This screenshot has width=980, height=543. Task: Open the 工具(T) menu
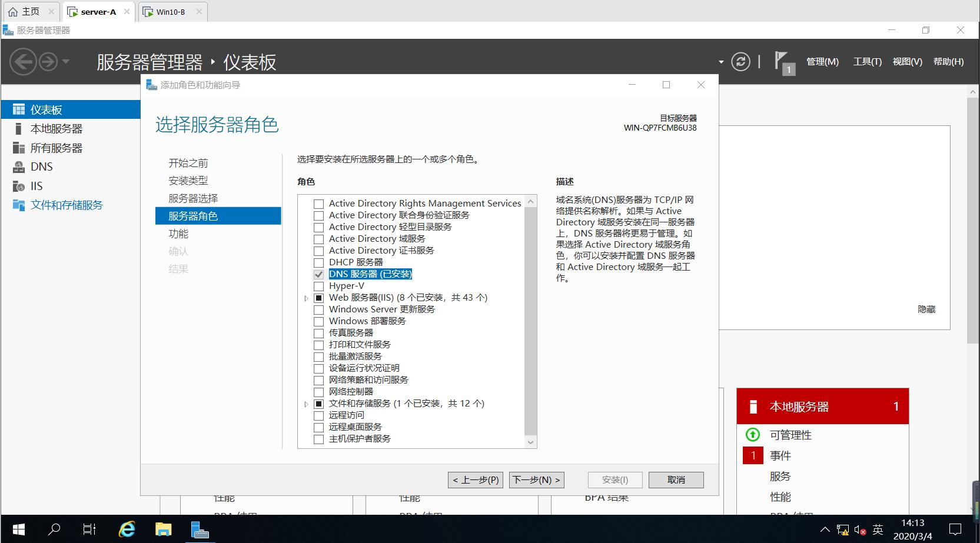click(x=866, y=61)
